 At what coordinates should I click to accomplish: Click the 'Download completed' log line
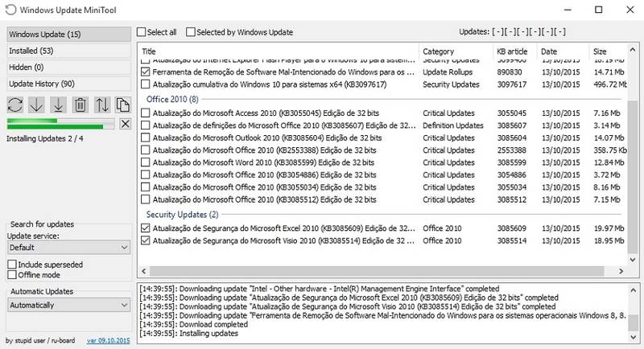(x=193, y=324)
